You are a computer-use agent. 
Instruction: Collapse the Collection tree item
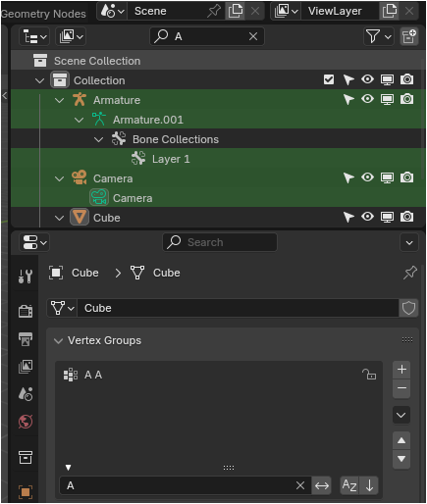39,80
